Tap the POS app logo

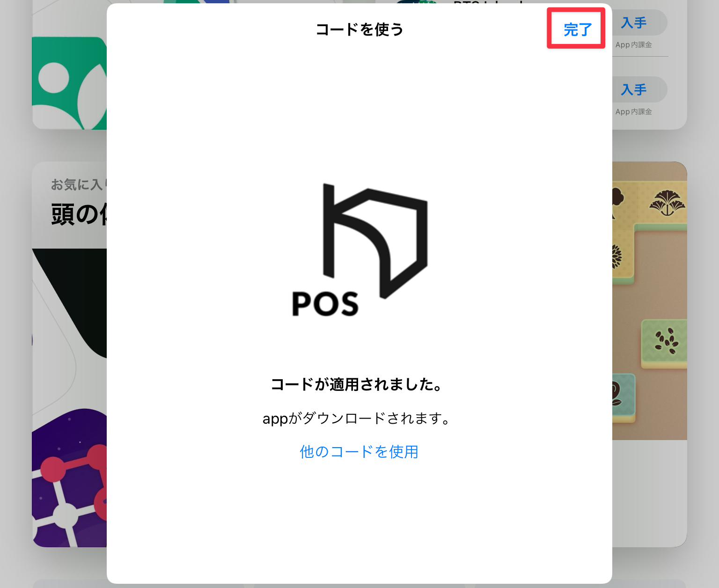[359, 250]
